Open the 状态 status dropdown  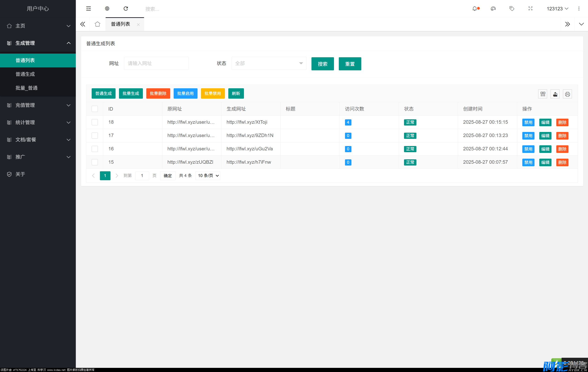pos(269,63)
